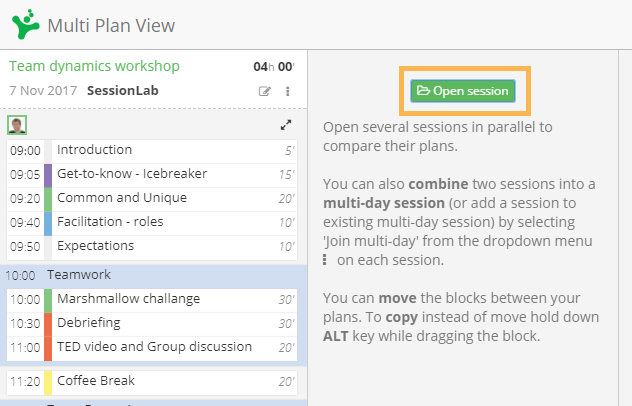The height and width of the screenshot is (406, 632).
Task: Open the three-dot session dropdown menu
Action: (287, 92)
